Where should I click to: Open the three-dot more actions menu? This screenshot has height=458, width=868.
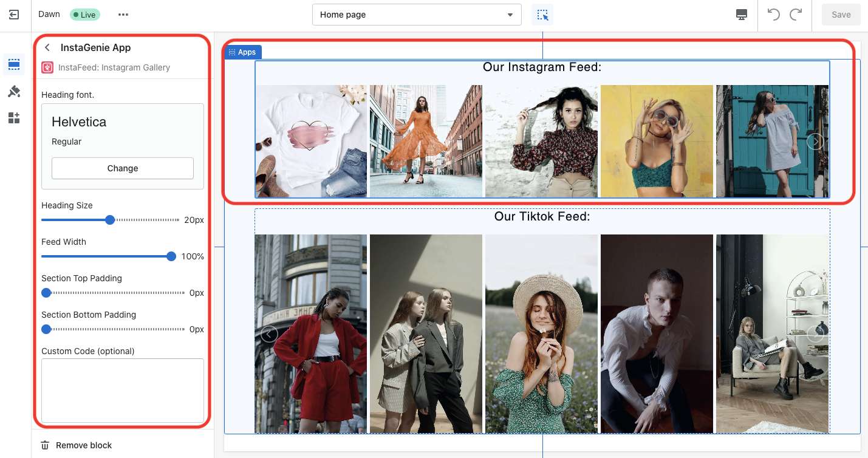pos(123,15)
